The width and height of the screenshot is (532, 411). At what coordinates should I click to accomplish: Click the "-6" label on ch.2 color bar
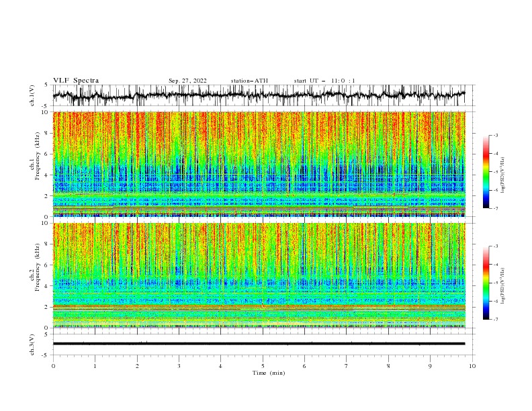click(496, 301)
